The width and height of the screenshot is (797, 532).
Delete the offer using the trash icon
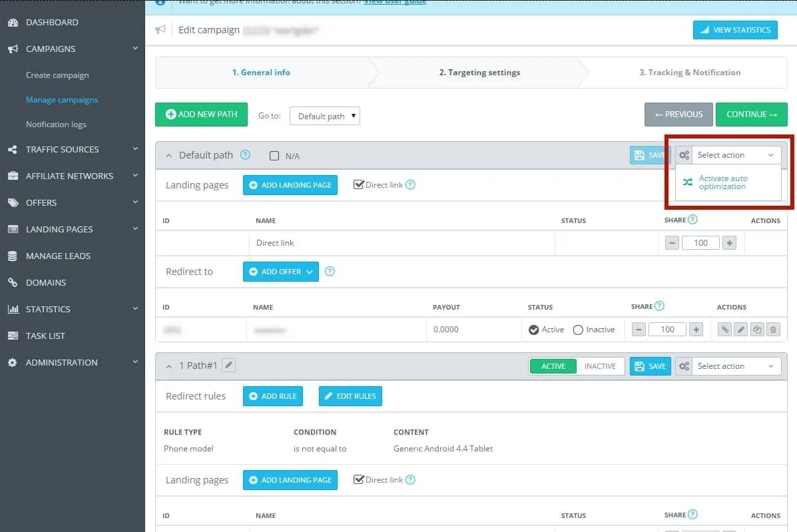pyautogui.click(x=772, y=329)
